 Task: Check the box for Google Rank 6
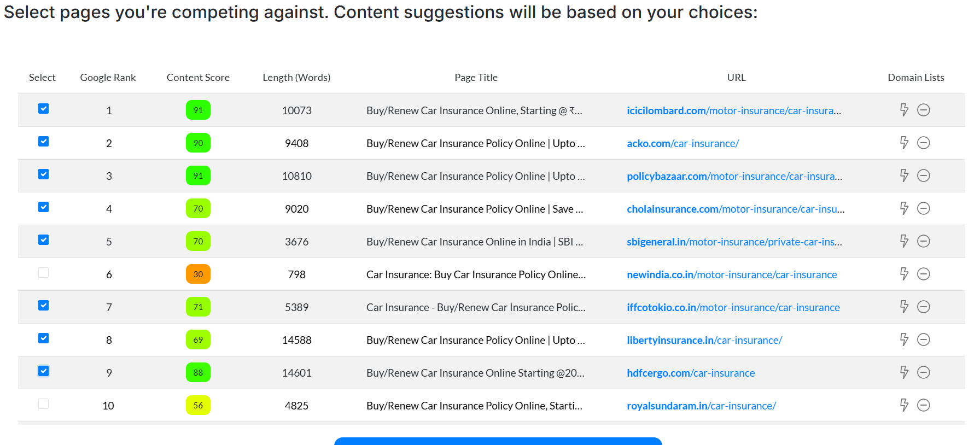pos(44,273)
